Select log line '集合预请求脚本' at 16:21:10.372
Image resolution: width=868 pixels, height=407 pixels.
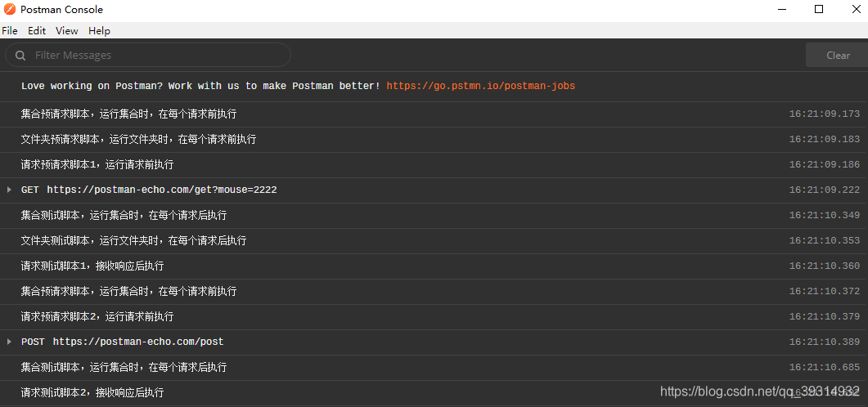pyautogui.click(x=434, y=291)
